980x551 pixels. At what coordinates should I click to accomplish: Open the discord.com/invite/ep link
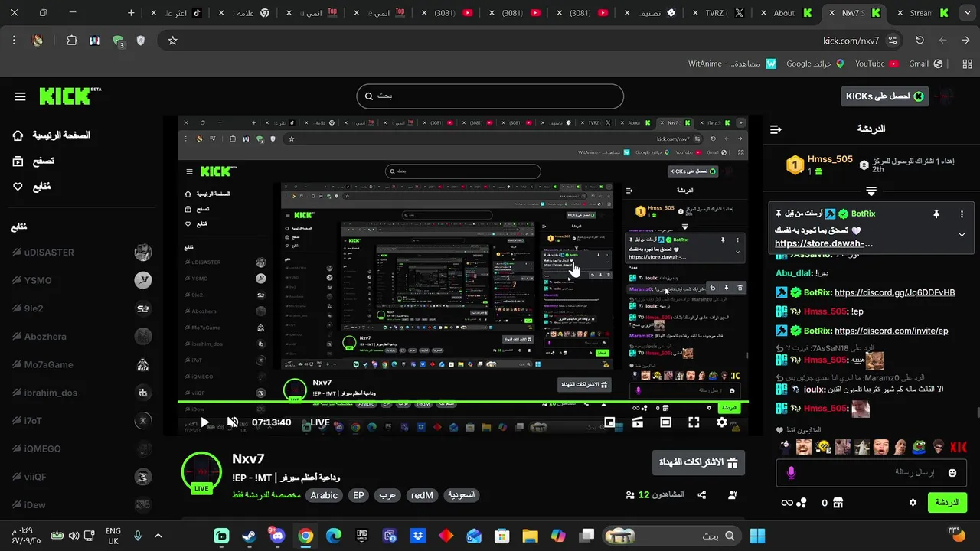tap(891, 331)
